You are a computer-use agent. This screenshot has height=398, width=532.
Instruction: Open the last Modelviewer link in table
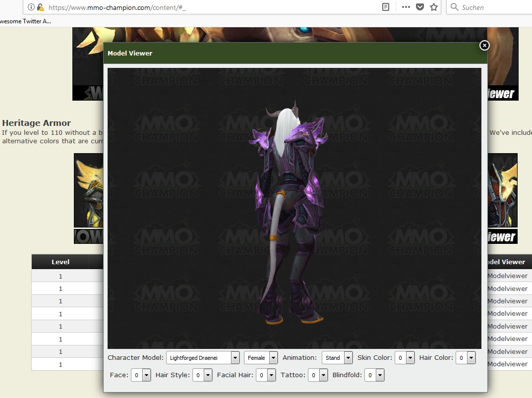(507, 364)
